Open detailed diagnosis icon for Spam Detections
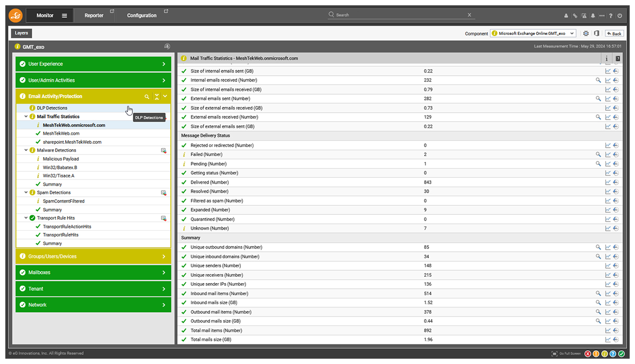635x364 pixels. tap(164, 193)
